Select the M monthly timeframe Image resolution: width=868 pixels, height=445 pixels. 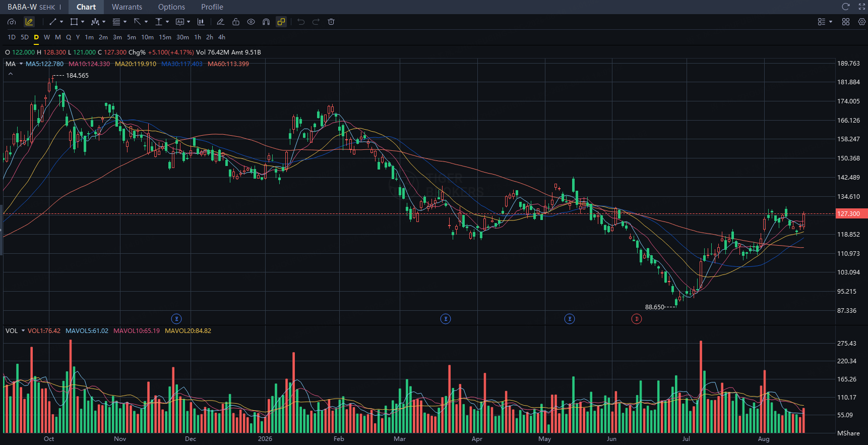coord(58,37)
